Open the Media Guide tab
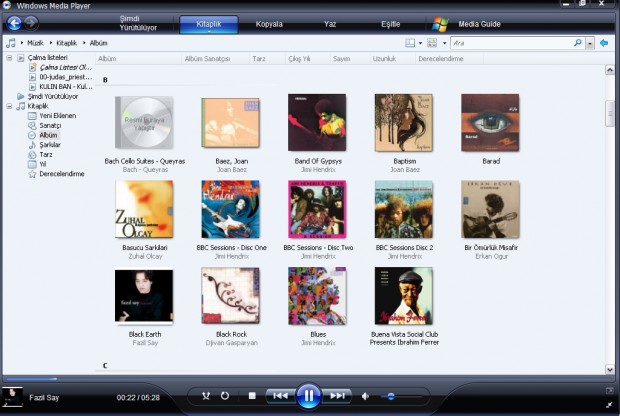620x416 pixels. point(479,24)
